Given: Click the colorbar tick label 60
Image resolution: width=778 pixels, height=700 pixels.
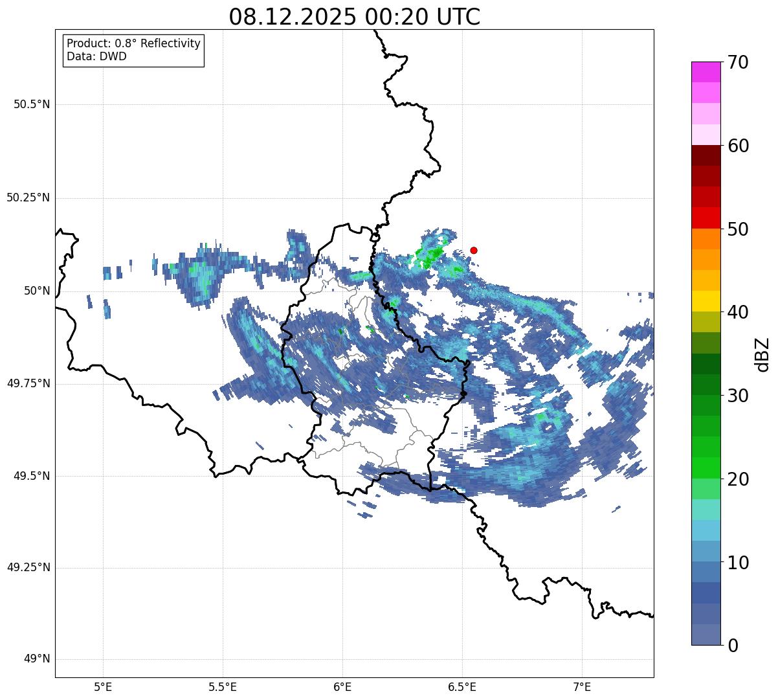Looking at the screenshot, I should [739, 146].
